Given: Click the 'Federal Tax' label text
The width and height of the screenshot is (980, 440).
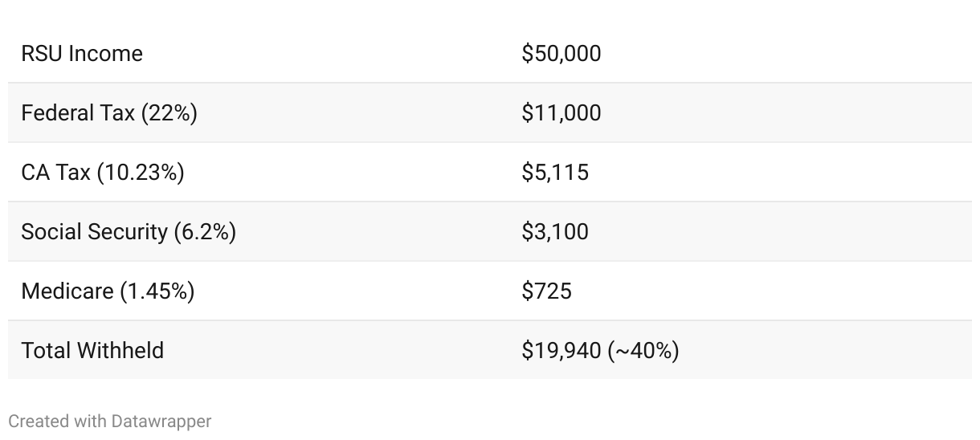Looking at the screenshot, I should pyautogui.click(x=78, y=113).
